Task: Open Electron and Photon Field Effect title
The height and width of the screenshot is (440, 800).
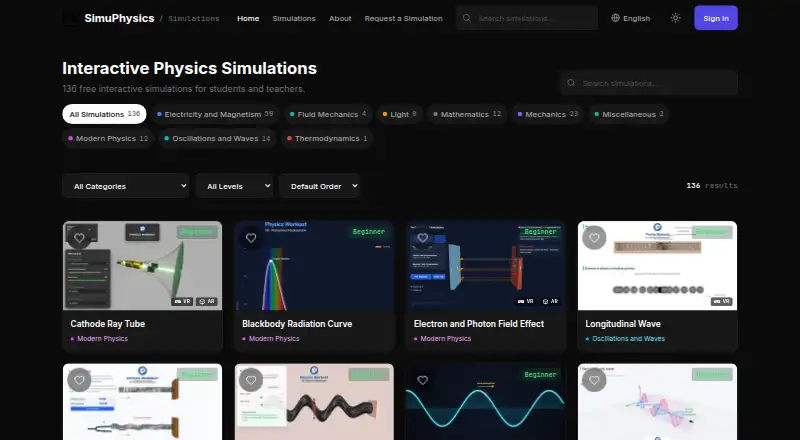Action: [479, 324]
